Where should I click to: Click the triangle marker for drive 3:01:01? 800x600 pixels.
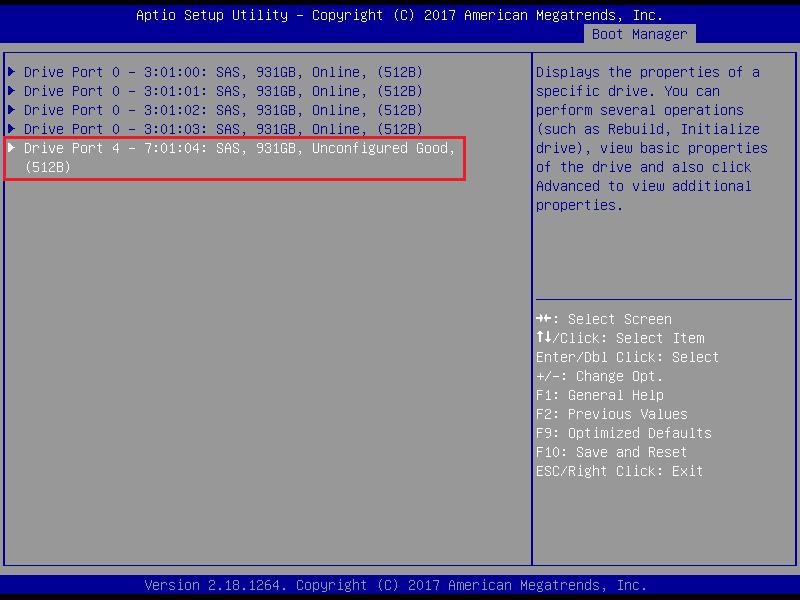(12, 91)
